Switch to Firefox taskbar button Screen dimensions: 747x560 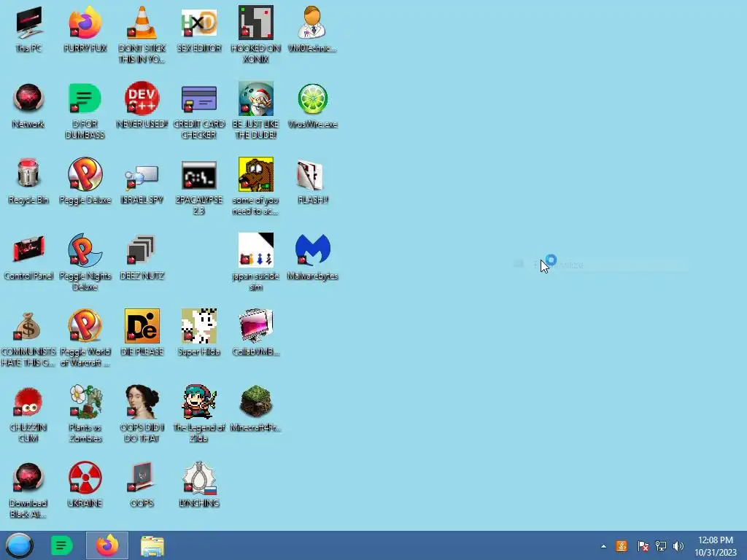tap(107, 545)
